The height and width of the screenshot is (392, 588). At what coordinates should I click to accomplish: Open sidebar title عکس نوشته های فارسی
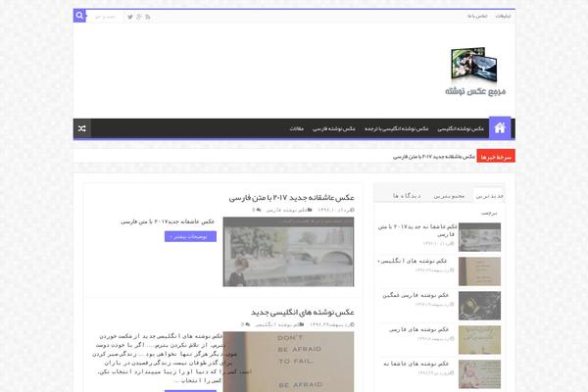(418, 329)
